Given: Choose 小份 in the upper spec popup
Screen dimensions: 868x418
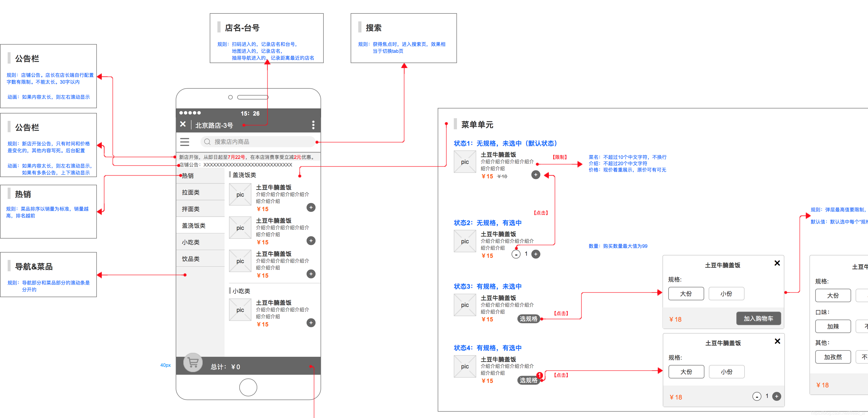Looking at the screenshot, I should (727, 294).
